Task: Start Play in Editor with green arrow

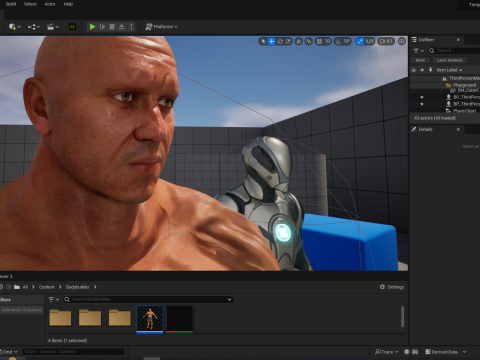Action: pos(92,27)
